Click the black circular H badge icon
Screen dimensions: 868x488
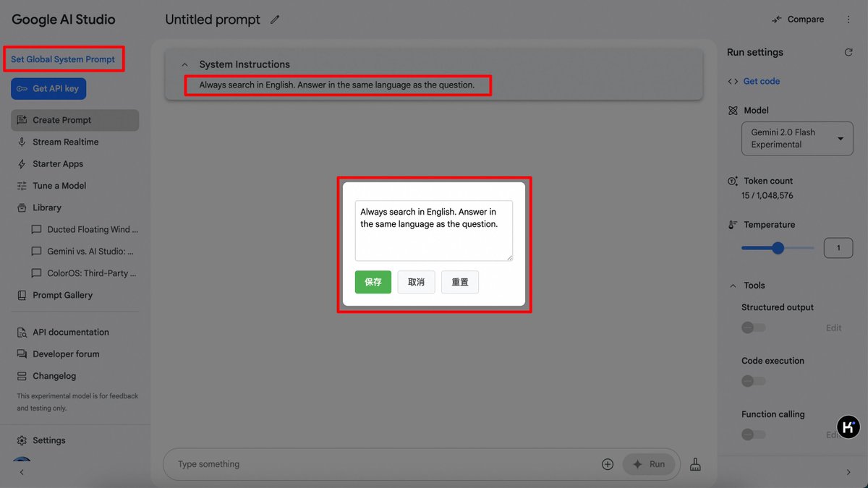click(848, 427)
